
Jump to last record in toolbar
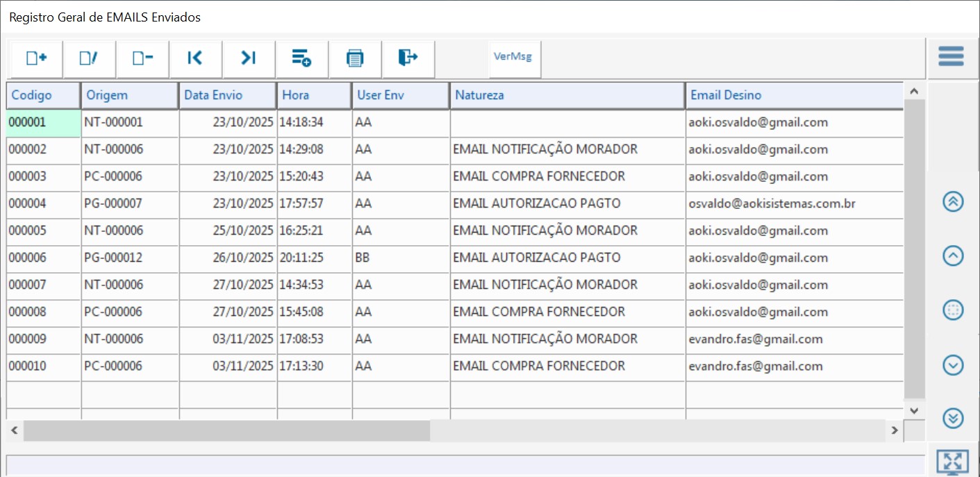249,59
